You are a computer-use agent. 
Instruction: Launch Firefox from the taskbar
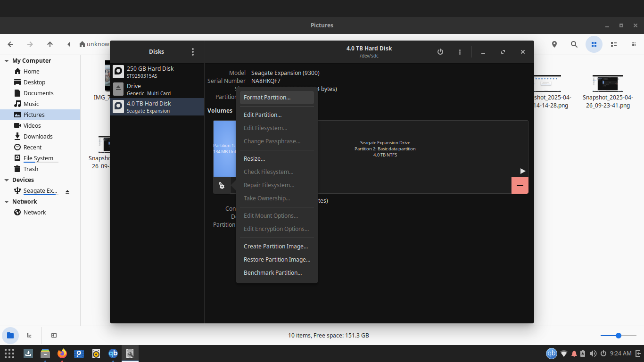(x=62, y=354)
